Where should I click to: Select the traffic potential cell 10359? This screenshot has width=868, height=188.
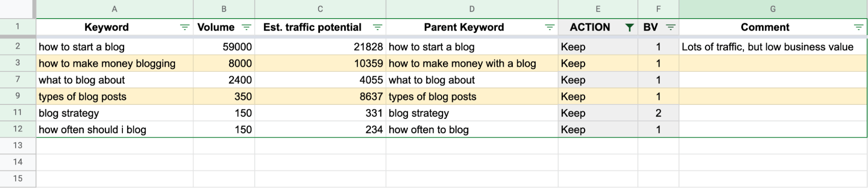[320, 63]
